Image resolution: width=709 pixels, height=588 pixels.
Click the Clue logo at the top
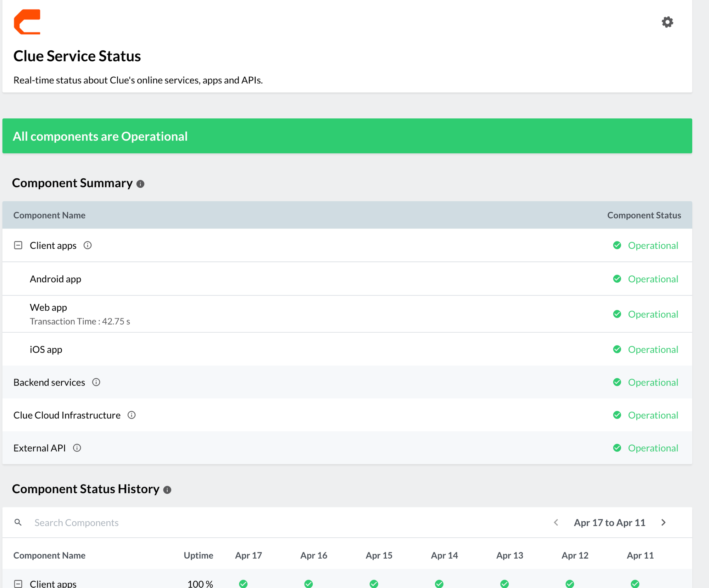[27, 22]
